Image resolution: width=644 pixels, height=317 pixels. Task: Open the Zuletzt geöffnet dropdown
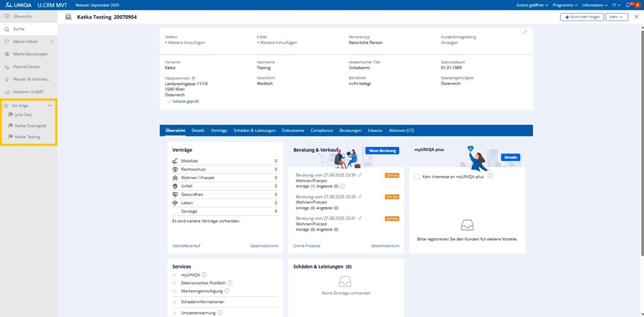[532, 5]
